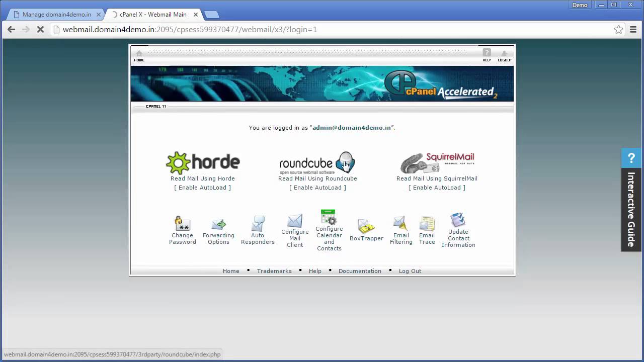Image resolution: width=644 pixels, height=362 pixels.
Task: Click the Read Mail Using Horde link
Action: pyautogui.click(x=203, y=178)
